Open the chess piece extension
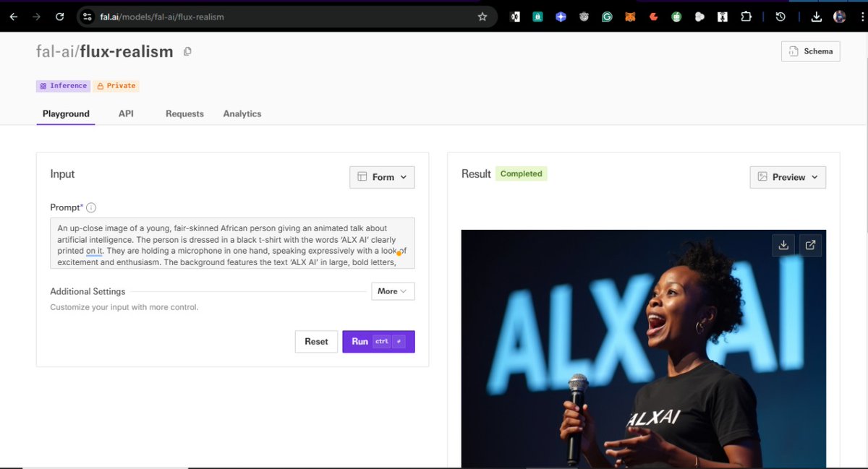Image resolution: width=868 pixels, height=469 pixels. point(723,17)
